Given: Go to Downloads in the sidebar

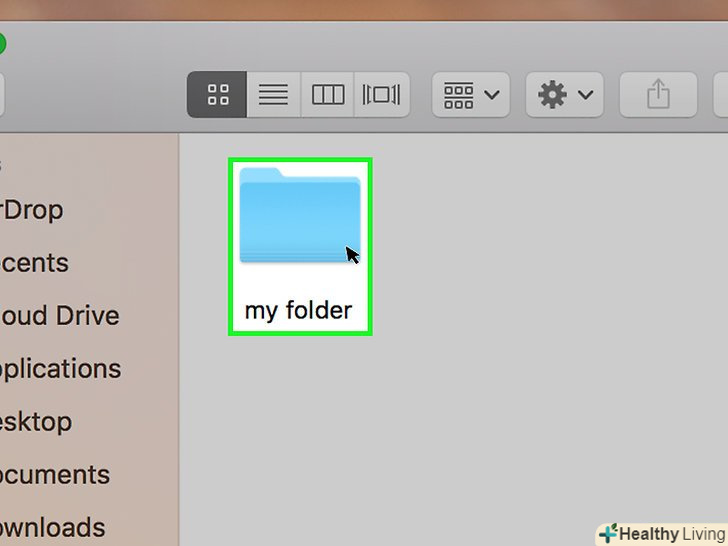Looking at the screenshot, I should click(x=52, y=528).
